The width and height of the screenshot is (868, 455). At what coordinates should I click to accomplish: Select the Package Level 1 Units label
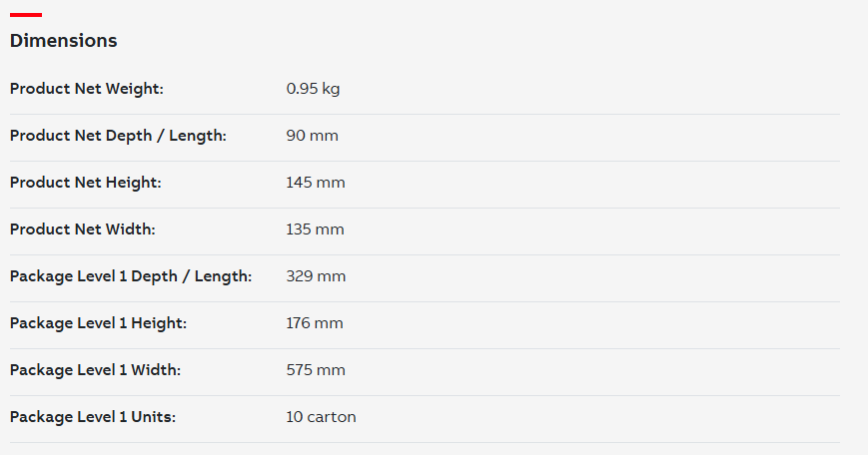pos(93,417)
